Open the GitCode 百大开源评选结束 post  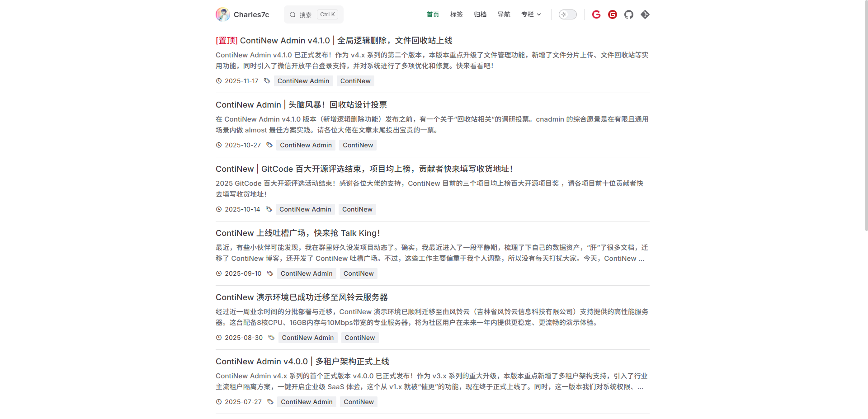pyautogui.click(x=364, y=169)
